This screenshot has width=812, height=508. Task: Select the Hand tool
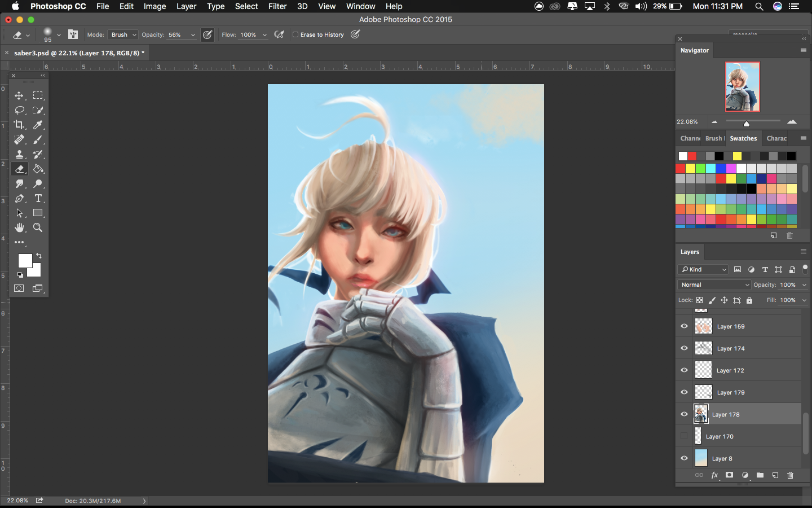point(19,227)
